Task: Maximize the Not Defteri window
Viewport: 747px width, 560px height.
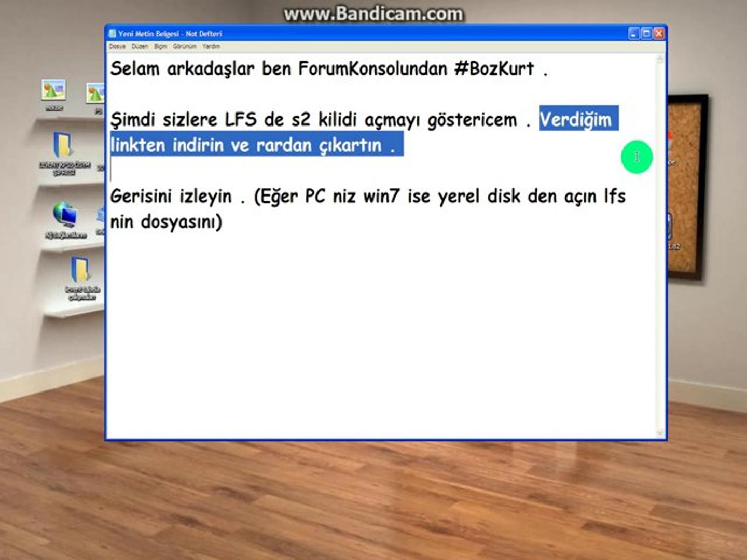Action: pos(646,34)
